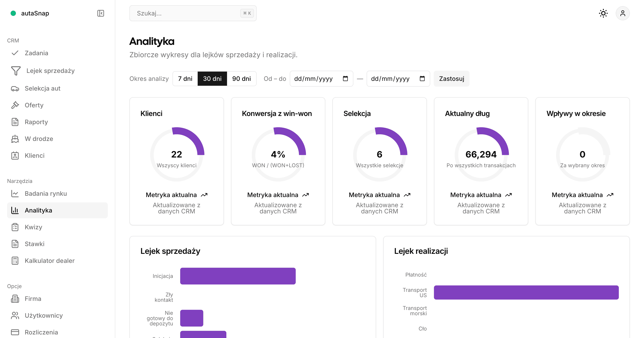Click the end date dd/mm/yyyy field
644x338 pixels.
click(398, 79)
